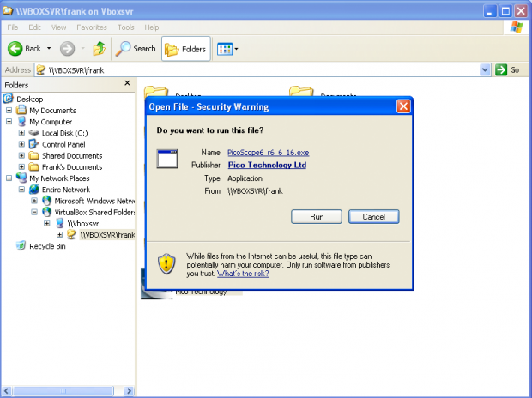The width and height of the screenshot is (532, 398).
Task: Expand Shared Documents tree node
Action: [21, 155]
